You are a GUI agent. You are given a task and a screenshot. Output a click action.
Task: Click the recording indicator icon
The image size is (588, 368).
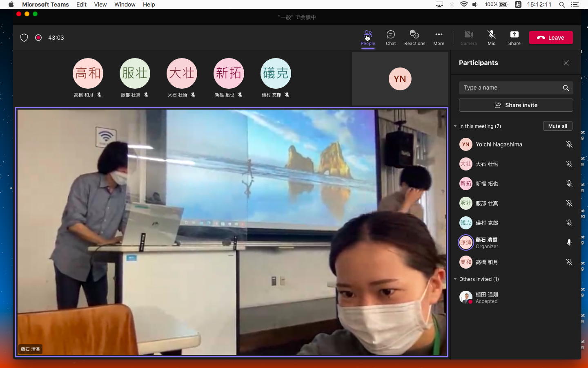coord(38,38)
